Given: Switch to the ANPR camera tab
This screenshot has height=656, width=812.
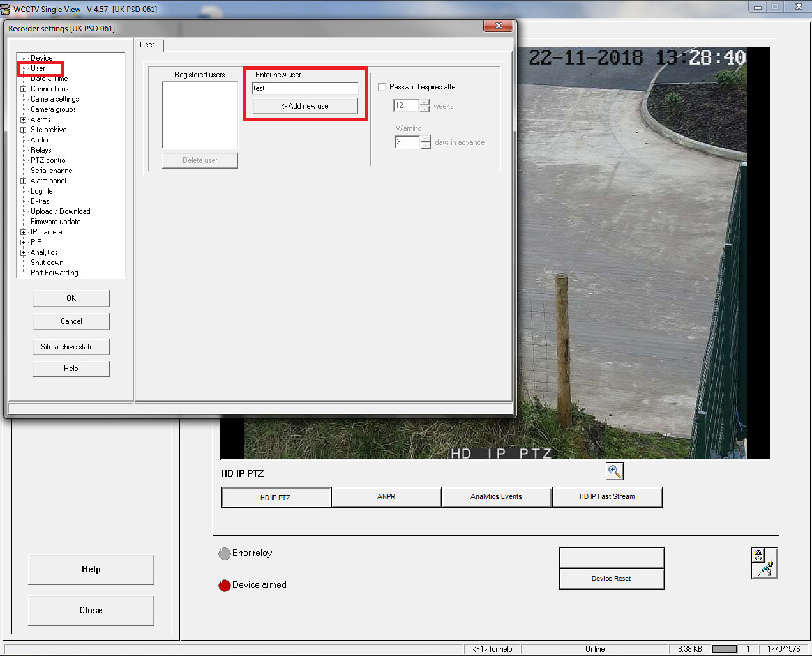Looking at the screenshot, I should coord(386,497).
